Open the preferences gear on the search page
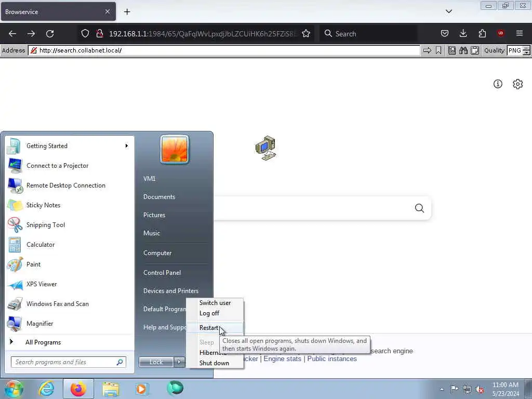Viewport: 532px width, 399px height. click(x=518, y=84)
